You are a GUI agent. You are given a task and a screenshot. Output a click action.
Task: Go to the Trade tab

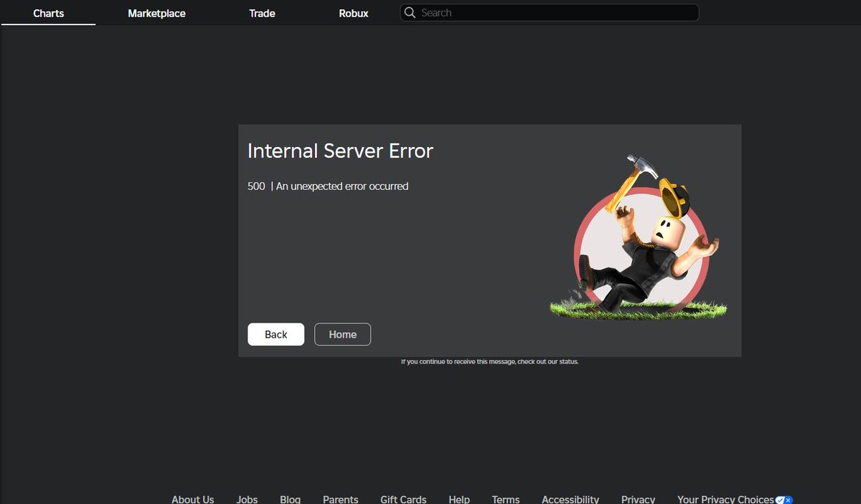[x=262, y=13]
